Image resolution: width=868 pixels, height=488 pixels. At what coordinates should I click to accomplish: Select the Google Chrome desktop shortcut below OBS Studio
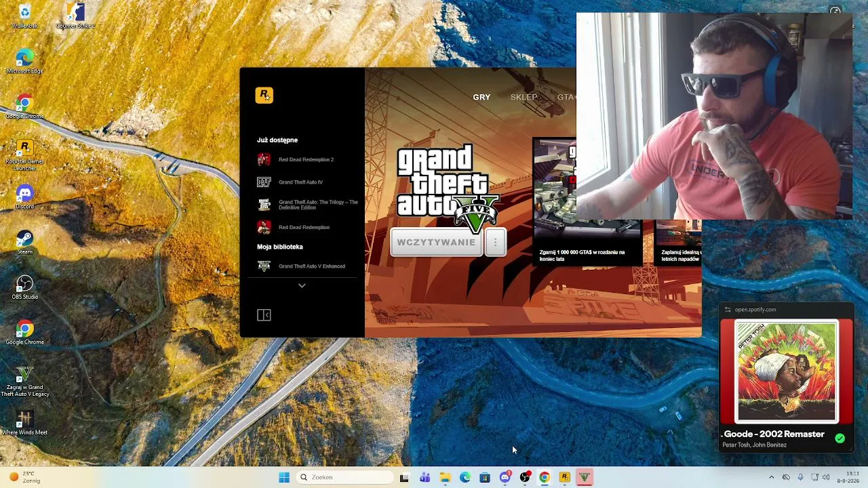tap(24, 333)
